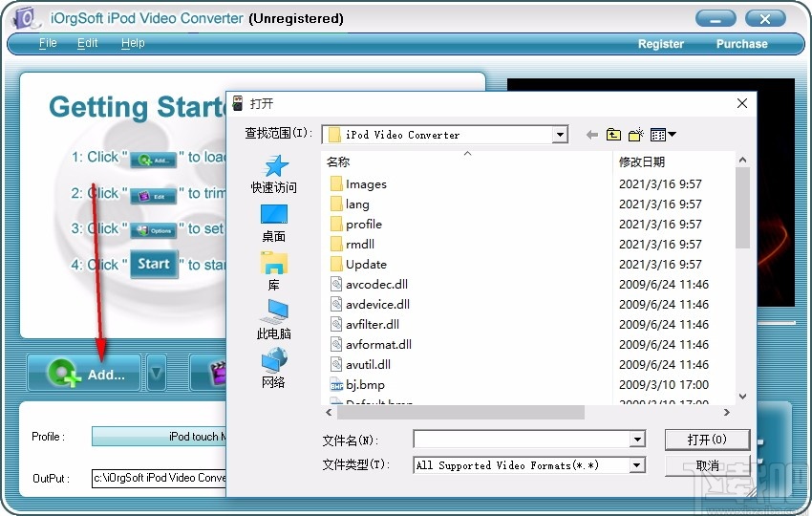812x516 pixels.
Task: Click the vertical scrollbar thumb
Action: click(x=742, y=207)
